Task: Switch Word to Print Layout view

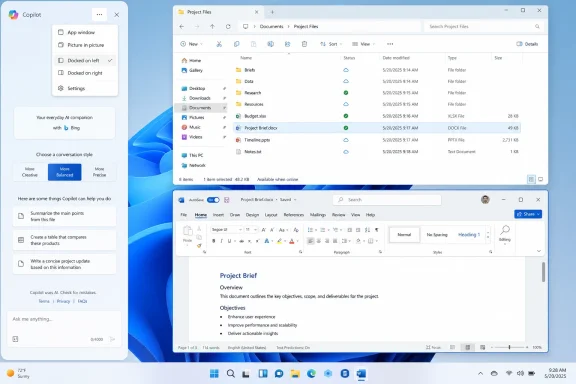Action: (x=468, y=347)
